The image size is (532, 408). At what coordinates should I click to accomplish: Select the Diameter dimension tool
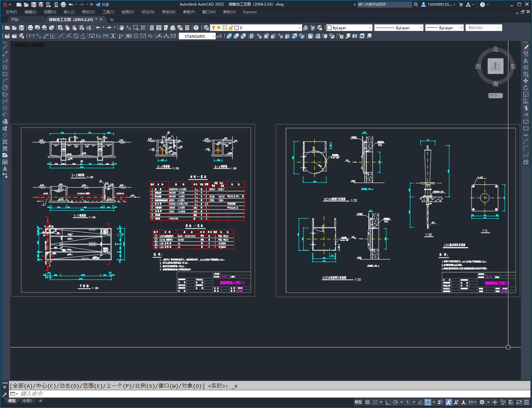tap(76, 36)
